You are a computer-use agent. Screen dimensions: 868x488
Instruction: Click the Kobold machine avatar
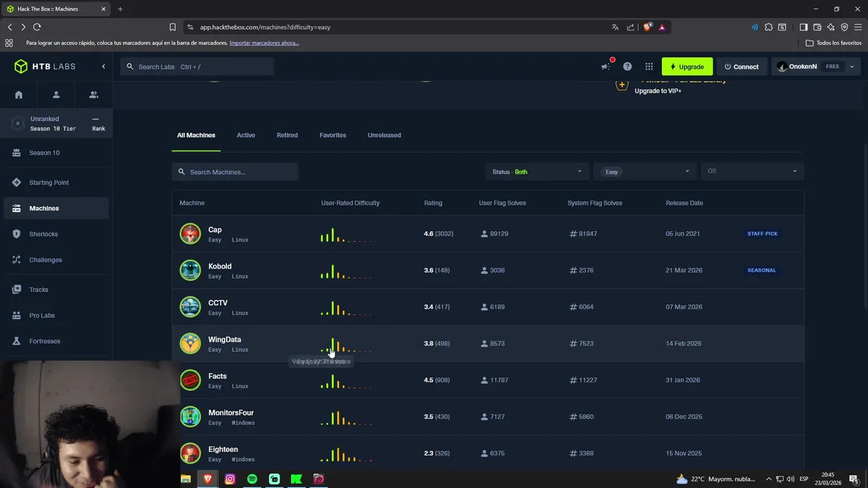click(191, 270)
